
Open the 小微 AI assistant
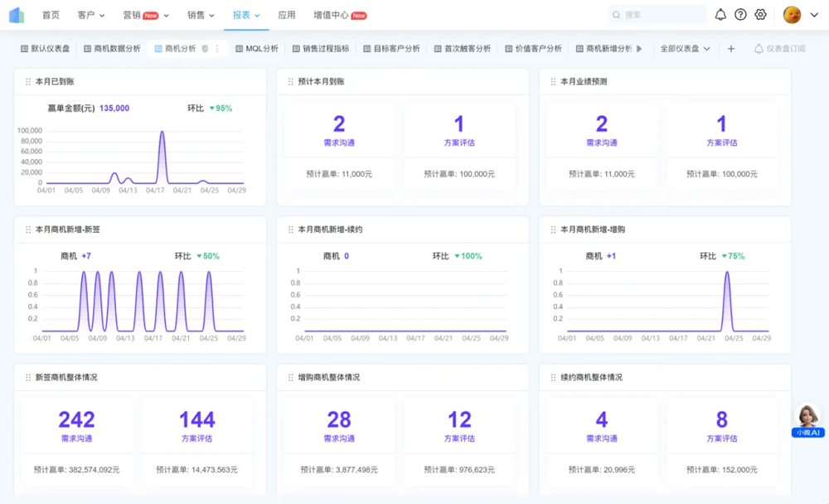click(x=807, y=420)
